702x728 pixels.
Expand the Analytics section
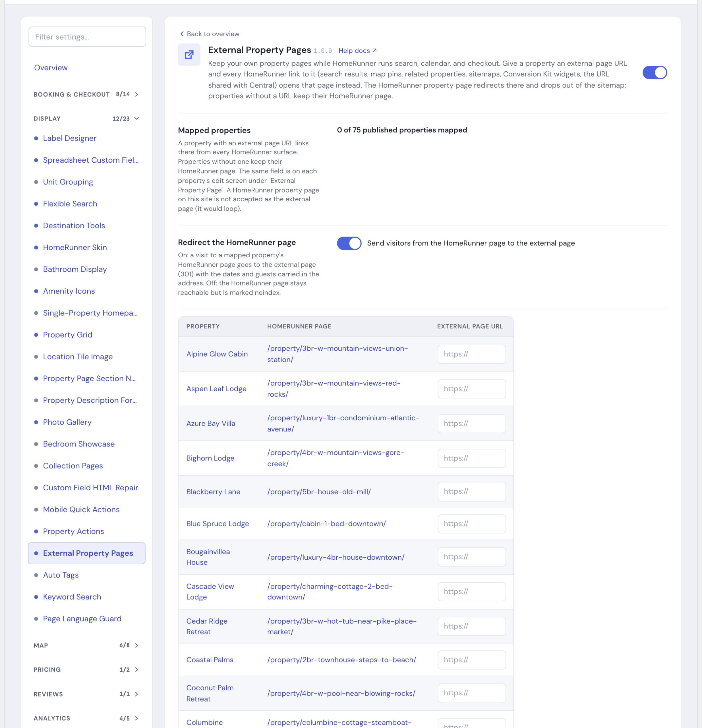[86, 718]
